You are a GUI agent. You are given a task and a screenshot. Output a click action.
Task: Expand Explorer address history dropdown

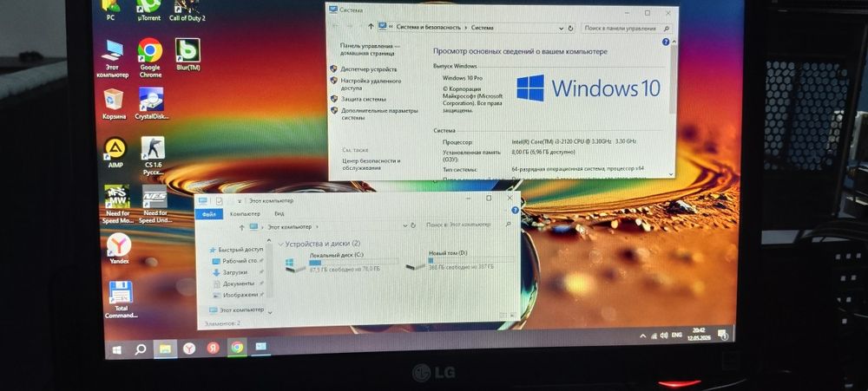(x=405, y=225)
